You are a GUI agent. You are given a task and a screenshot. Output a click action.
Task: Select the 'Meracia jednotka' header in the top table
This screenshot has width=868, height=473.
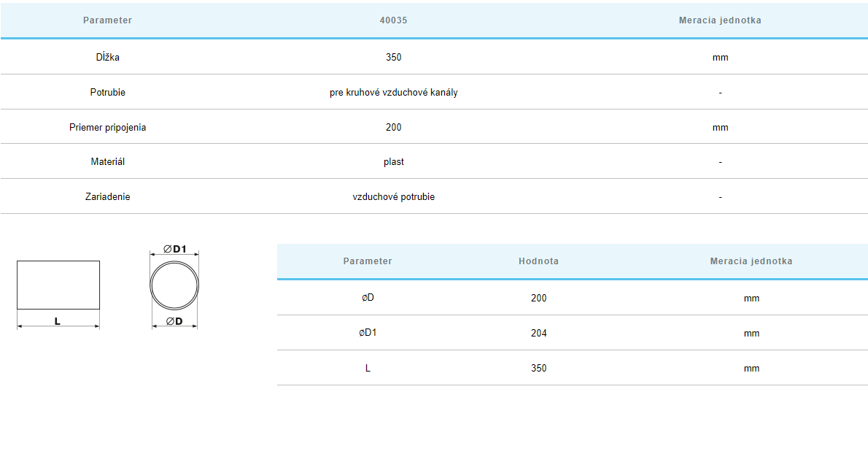pyautogui.click(x=719, y=20)
